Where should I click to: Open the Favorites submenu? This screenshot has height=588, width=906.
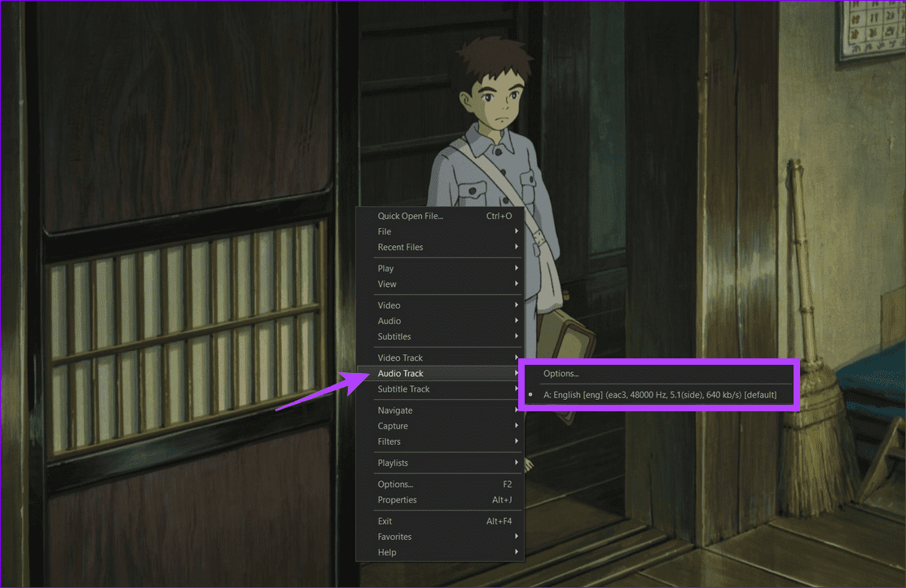point(440,538)
